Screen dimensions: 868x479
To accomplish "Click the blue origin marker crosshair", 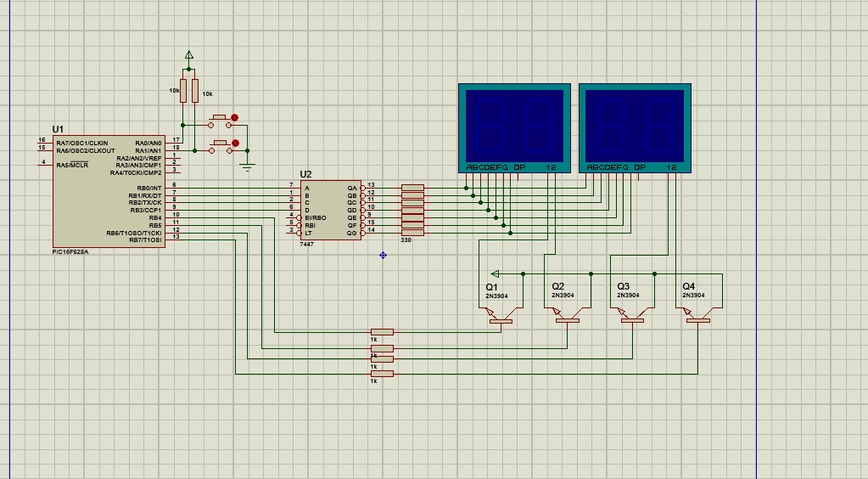I will [x=383, y=255].
